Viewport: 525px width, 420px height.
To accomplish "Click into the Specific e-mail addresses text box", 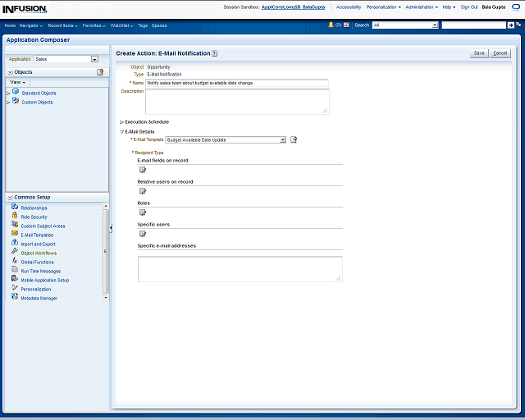I will click(240, 268).
